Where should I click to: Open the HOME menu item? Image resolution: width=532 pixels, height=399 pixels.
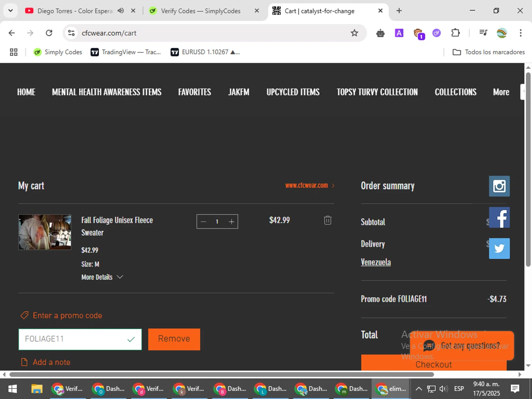26,92
